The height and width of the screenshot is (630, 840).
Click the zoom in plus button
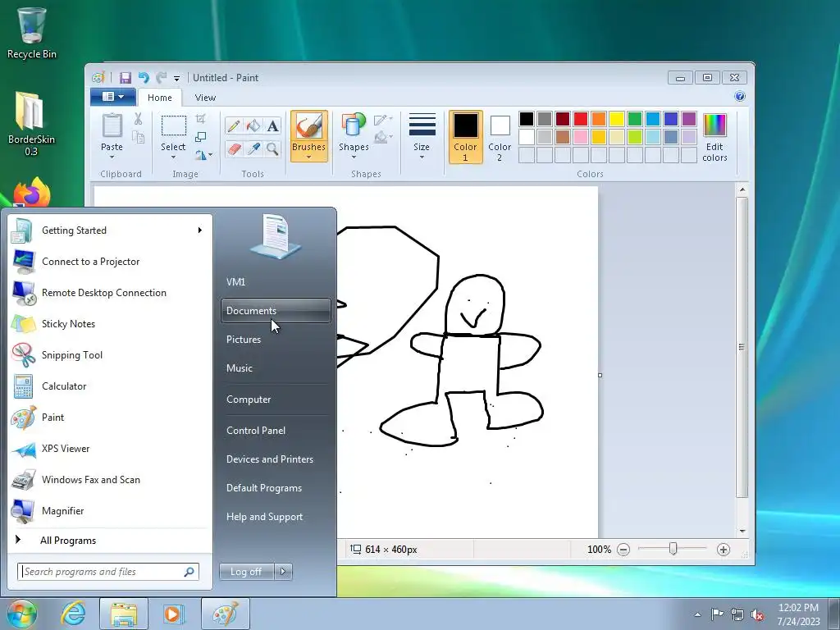pos(724,550)
